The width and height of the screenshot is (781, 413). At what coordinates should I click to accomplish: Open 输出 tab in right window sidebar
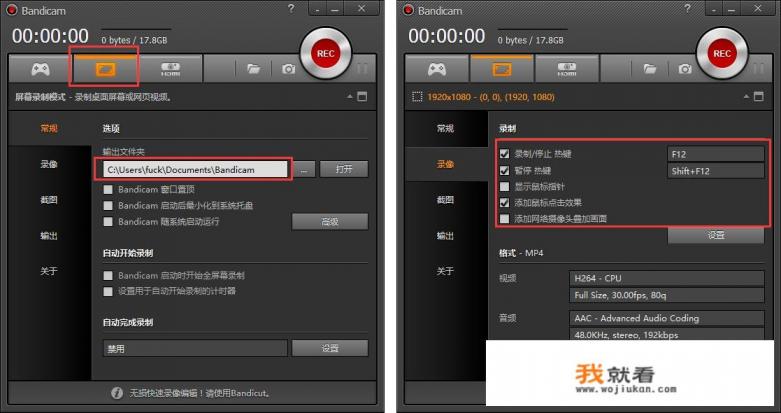[446, 236]
